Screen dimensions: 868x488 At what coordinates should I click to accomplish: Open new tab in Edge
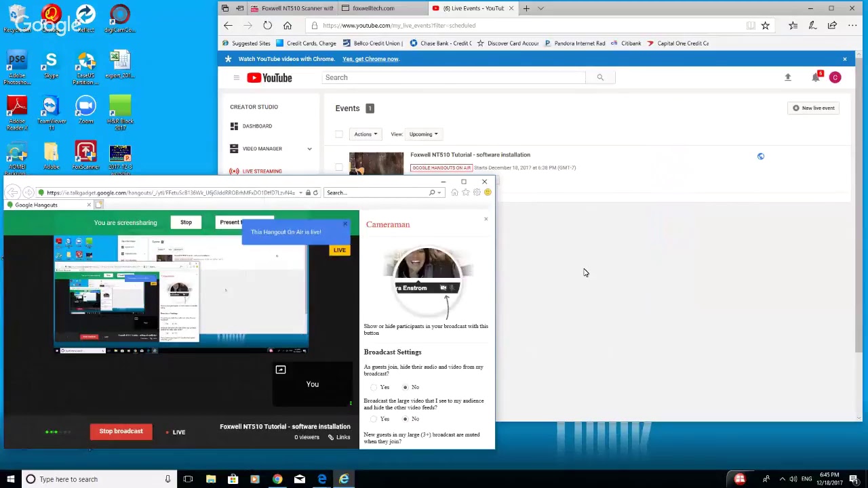click(526, 8)
